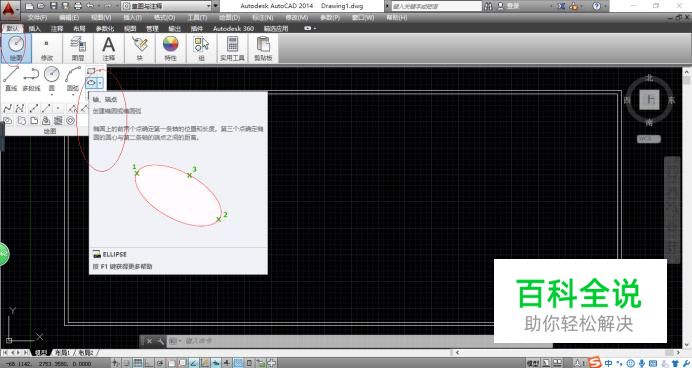Open the 文件(F) menu
The image size is (692, 368).
coord(38,18)
